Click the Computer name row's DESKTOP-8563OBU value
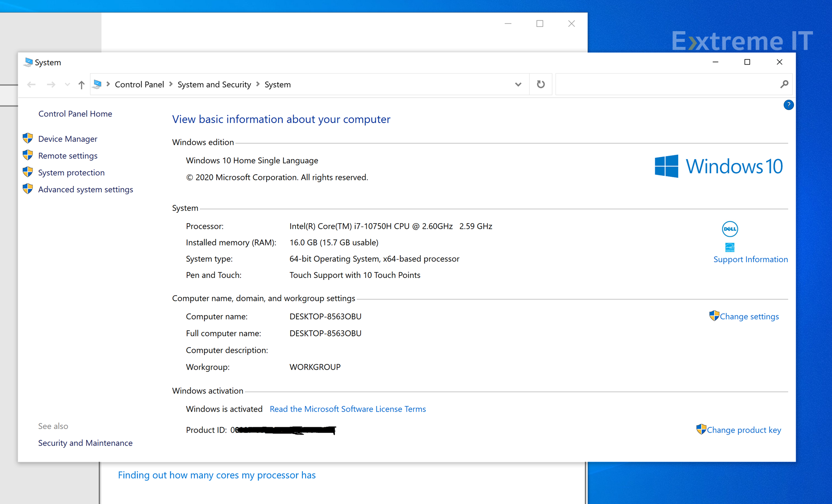Image resolution: width=832 pixels, height=504 pixels. pos(325,316)
